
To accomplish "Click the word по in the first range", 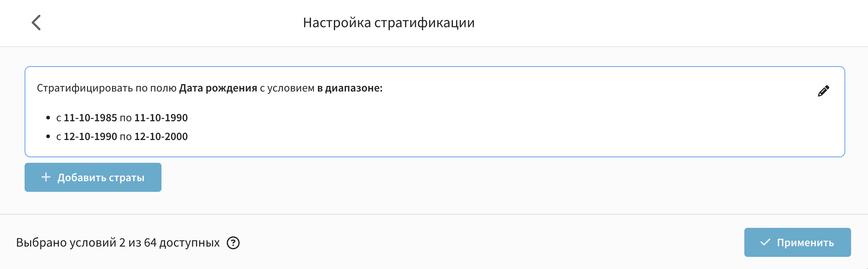I will pyautogui.click(x=126, y=118).
